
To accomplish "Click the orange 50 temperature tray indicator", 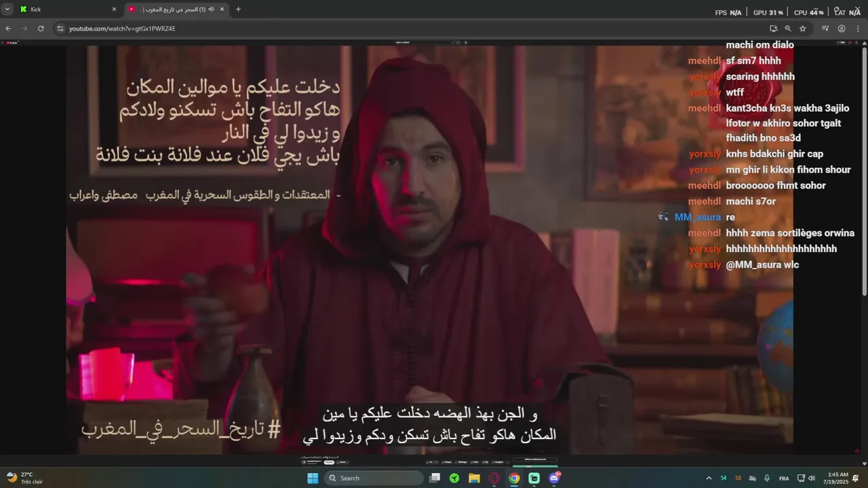I will pyautogui.click(x=738, y=478).
